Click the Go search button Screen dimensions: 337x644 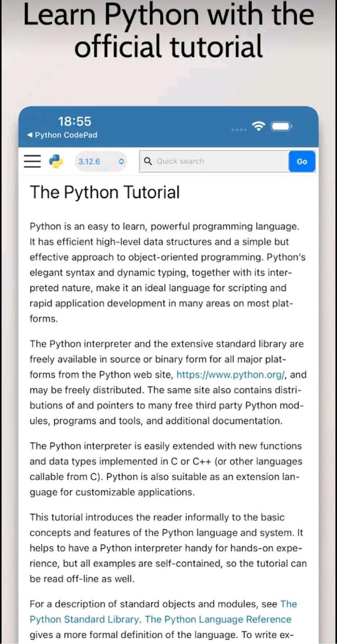tap(302, 162)
